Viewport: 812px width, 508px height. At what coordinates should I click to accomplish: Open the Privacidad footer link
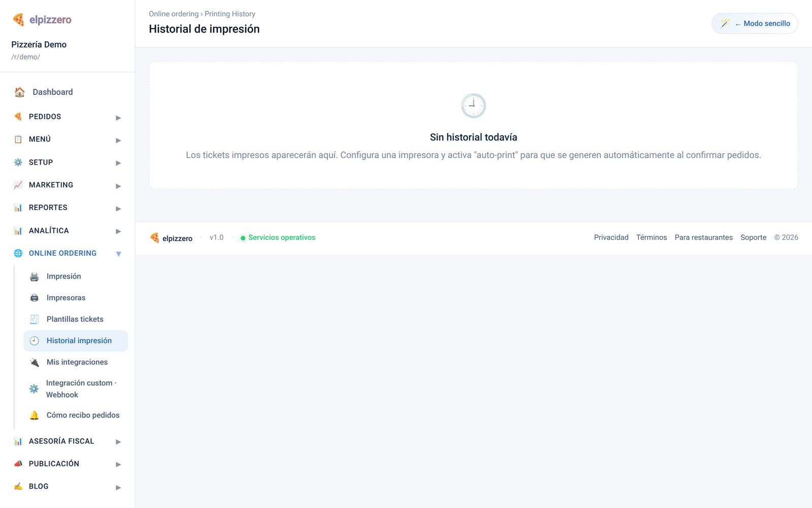click(x=611, y=237)
